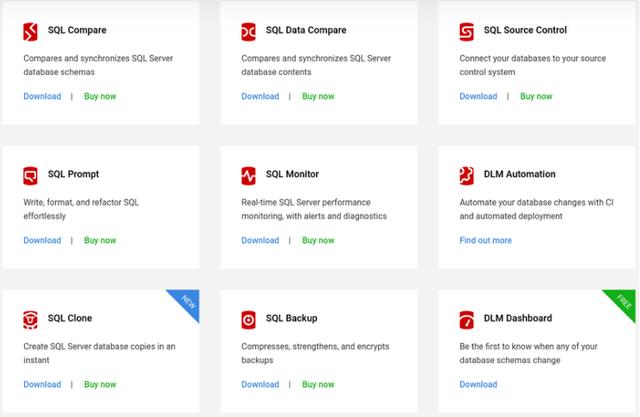640x417 pixels.
Task: Click the SQL Backup icon
Action: 248,320
